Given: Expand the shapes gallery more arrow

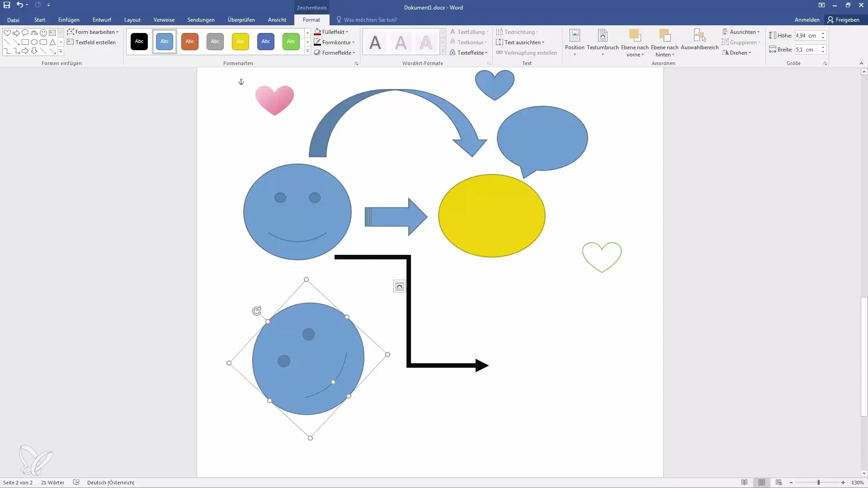Looking at the screenshot, I should click(61, 52).
